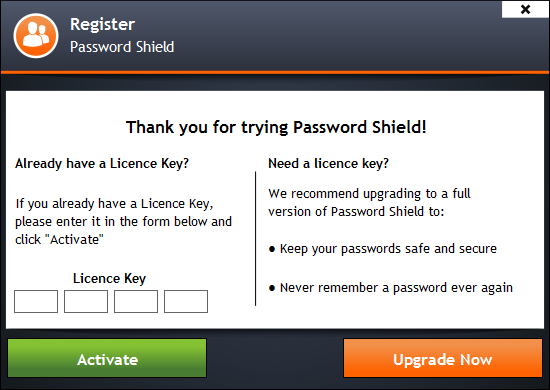
Task: Click the bullet dot before 'Keep your passwords'
Action: [x=272, y=249]
